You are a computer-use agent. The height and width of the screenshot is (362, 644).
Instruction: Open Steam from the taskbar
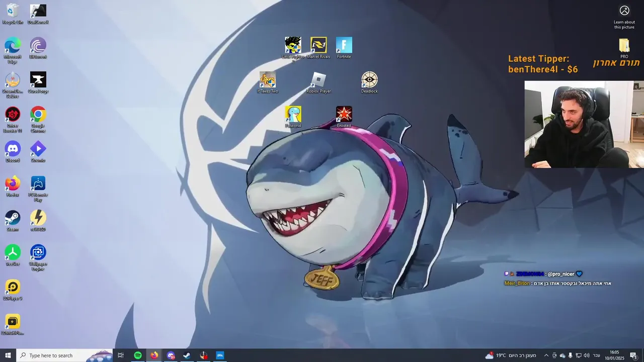[x=187, y=355]
